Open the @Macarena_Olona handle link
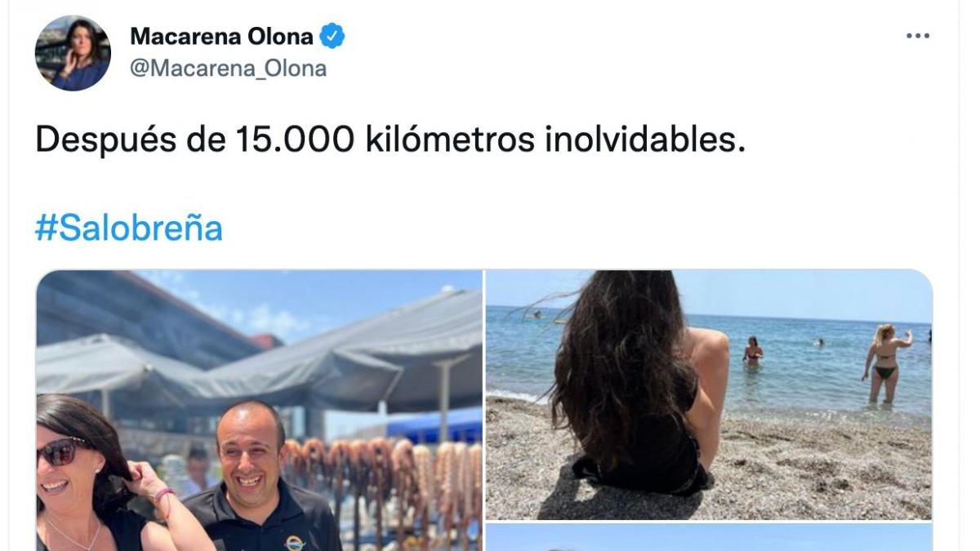 (229, 69)
